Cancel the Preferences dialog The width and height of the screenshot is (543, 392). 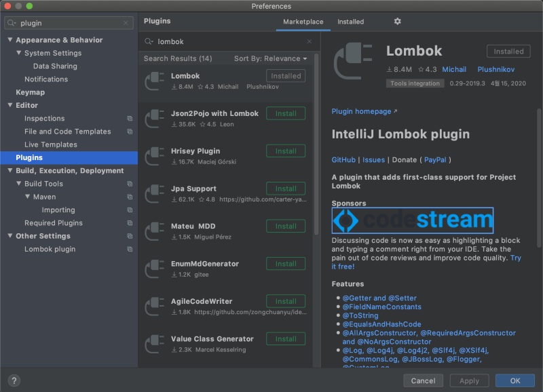tap(423, 380)
